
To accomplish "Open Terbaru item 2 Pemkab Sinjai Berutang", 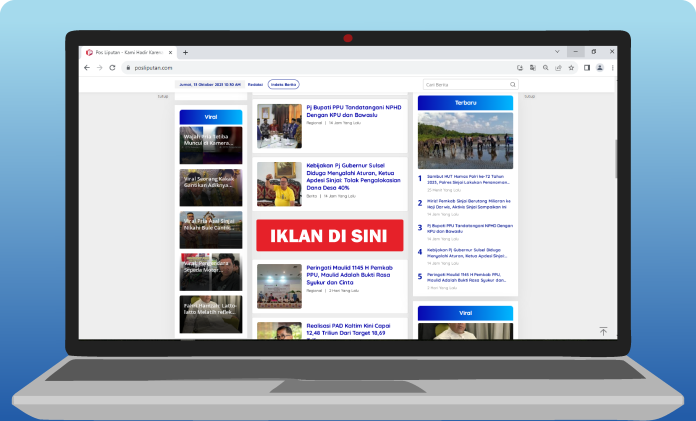I will point(469,204).
